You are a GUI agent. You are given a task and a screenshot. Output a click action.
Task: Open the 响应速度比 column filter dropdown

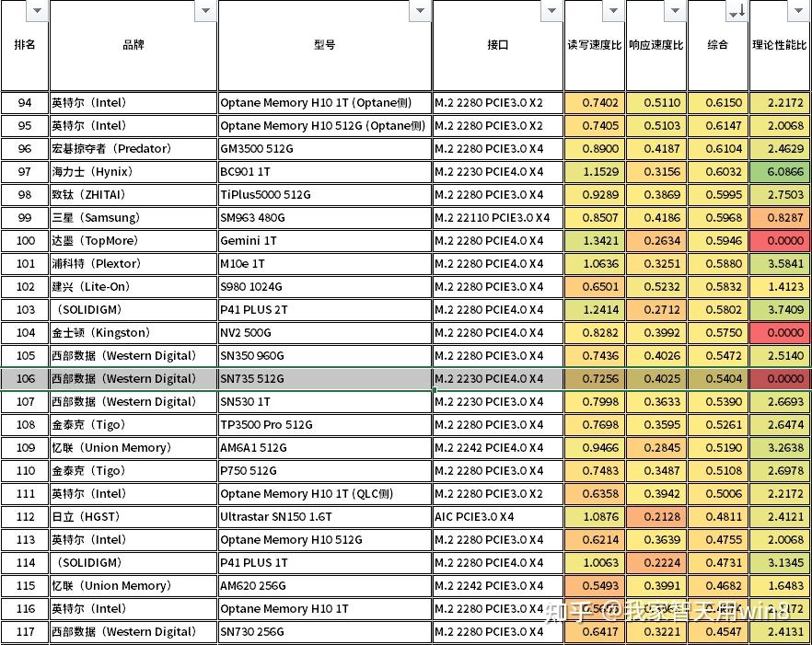click(675, 10)
